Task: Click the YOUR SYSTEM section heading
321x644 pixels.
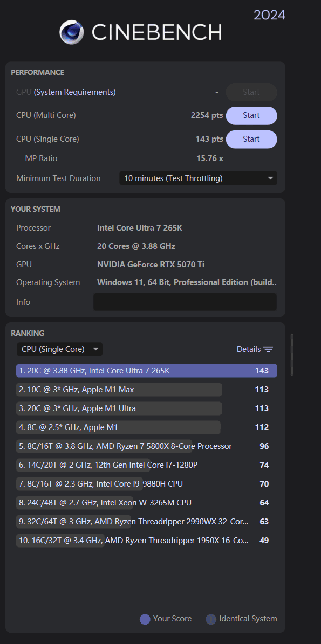Action: (36, 209)
